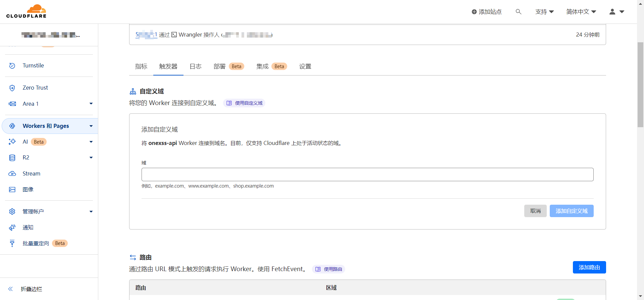Click the Cloudflare logo
Image resolution: width=644 pixels, height=300 pixels.
[x=26, y=11]
